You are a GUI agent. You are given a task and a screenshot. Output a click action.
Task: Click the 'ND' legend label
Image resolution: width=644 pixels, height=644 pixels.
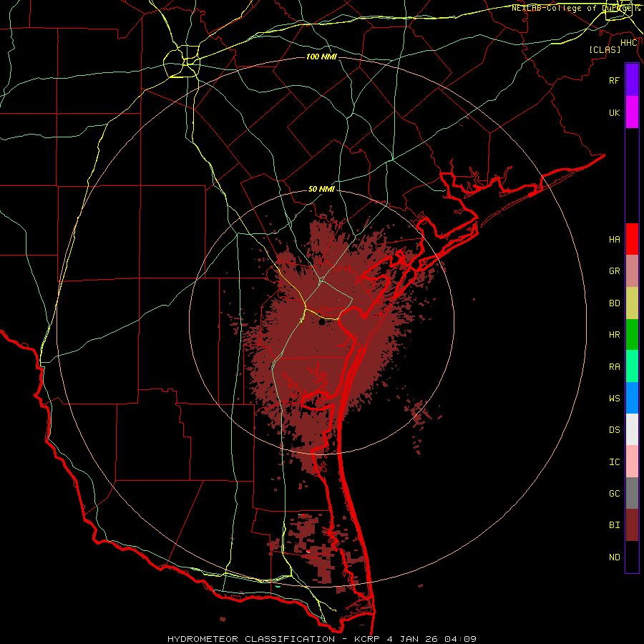pos(614,557)
